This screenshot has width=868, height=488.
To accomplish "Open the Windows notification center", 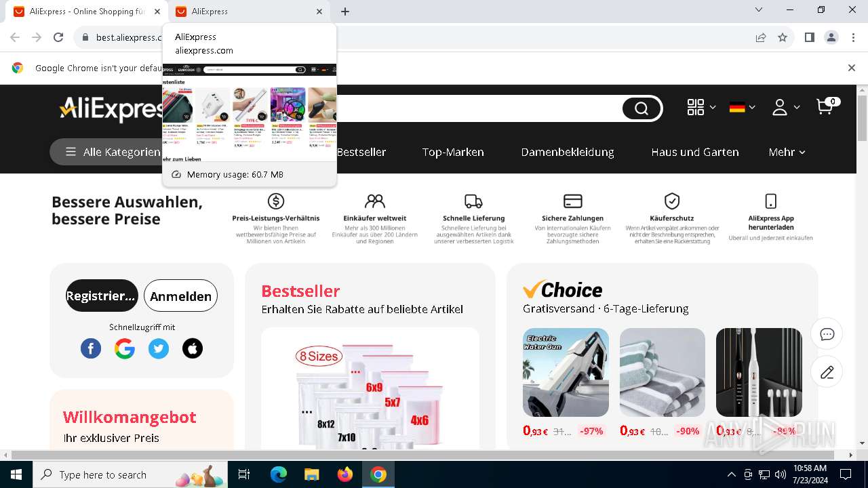I will pyautogui.click(x=846, y=474).
